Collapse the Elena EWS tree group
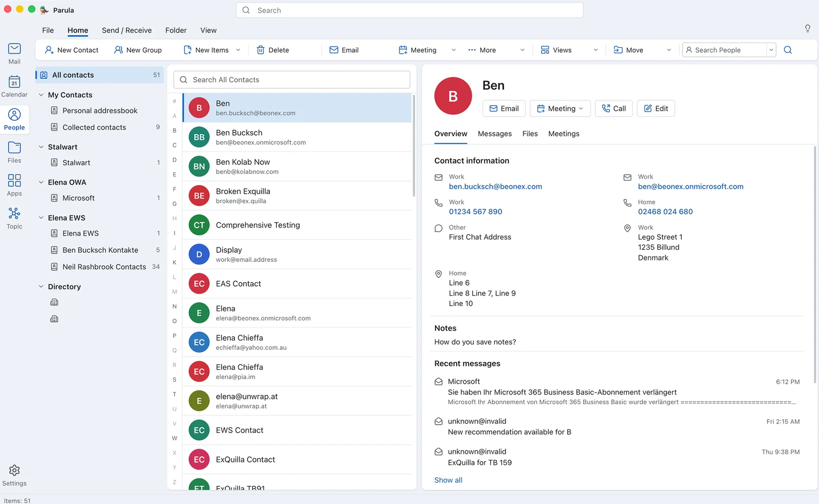The image size is (819, 504). pos(41,217)
